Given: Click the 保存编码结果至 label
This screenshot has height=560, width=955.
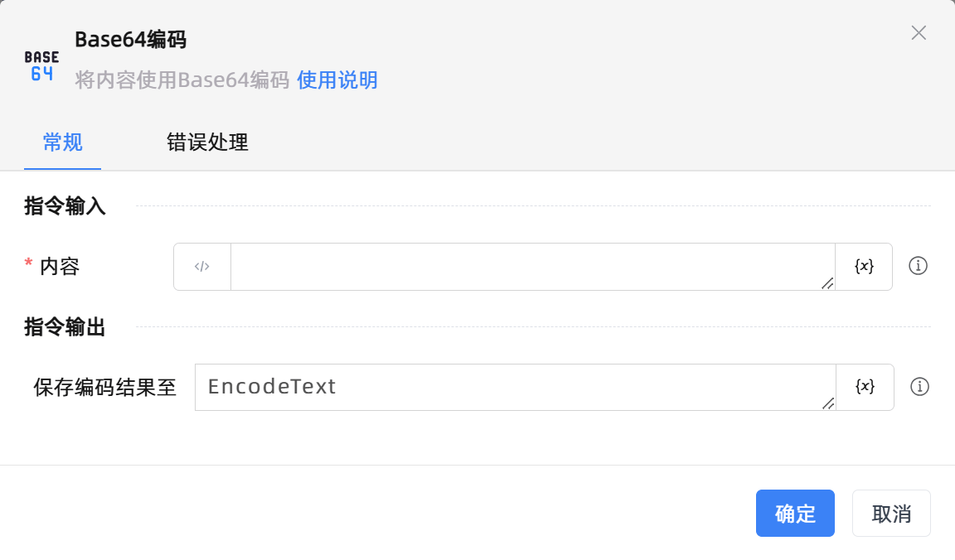Looking at the screenshot, I should click(x=105, y=388).
